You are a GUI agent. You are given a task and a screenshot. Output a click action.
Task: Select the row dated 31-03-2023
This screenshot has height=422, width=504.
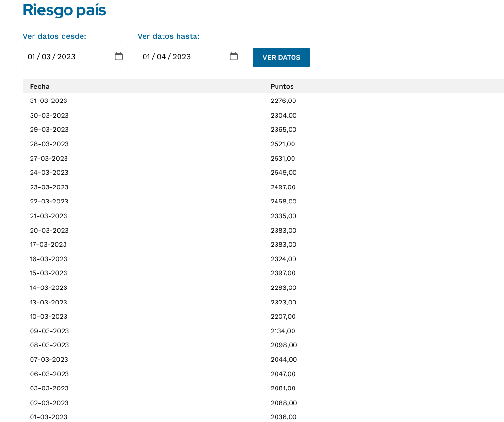click(x=263, y=101)
